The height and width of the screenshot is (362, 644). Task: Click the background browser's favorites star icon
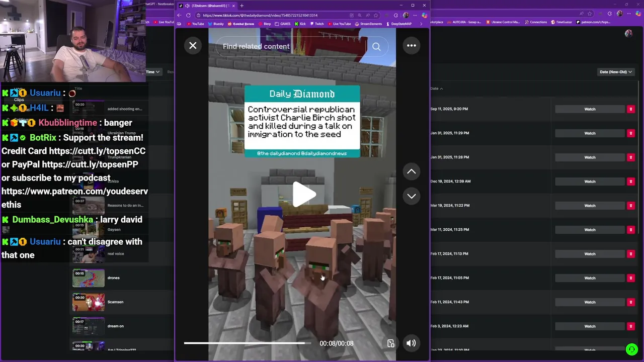point(590,14)
